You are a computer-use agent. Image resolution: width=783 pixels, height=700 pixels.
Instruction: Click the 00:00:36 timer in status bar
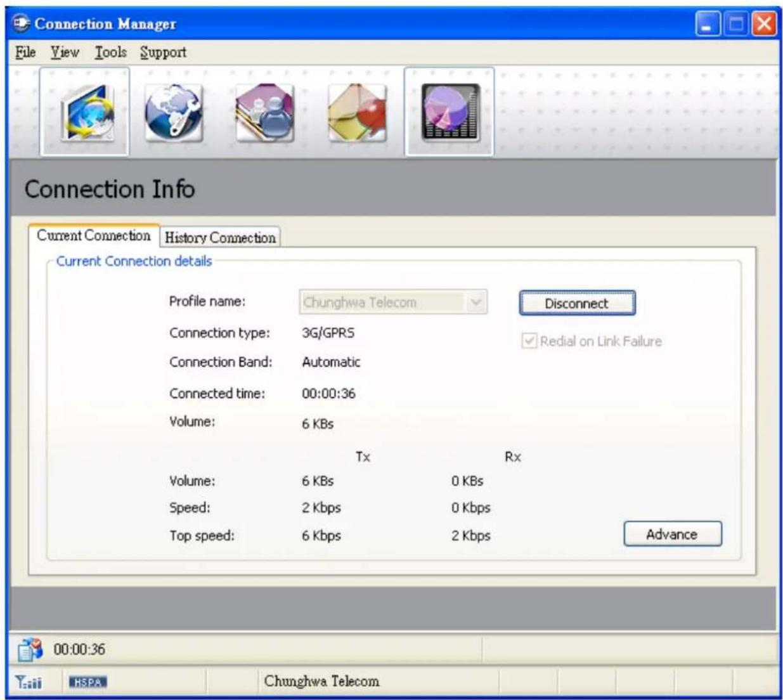79,649
